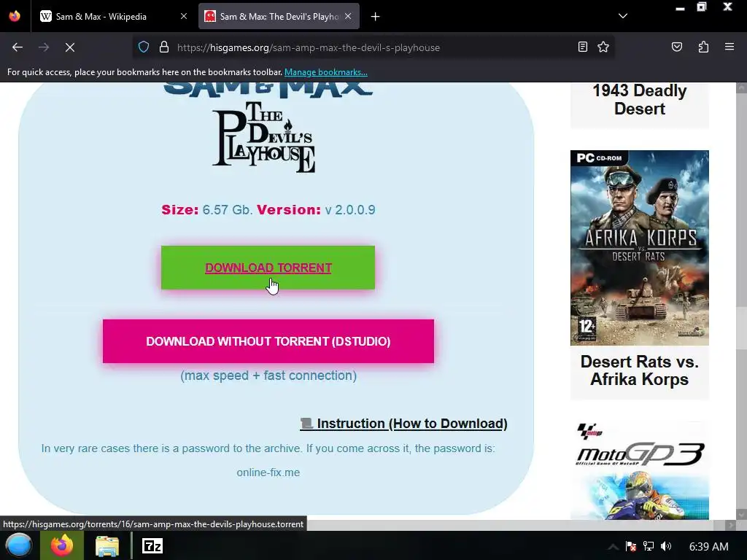
Task: Expand the list all tabs chevron
Action: (623, 16)
